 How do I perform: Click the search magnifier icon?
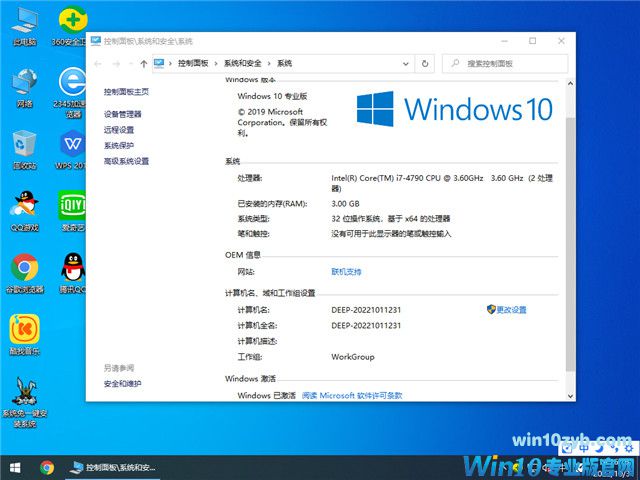456,63
